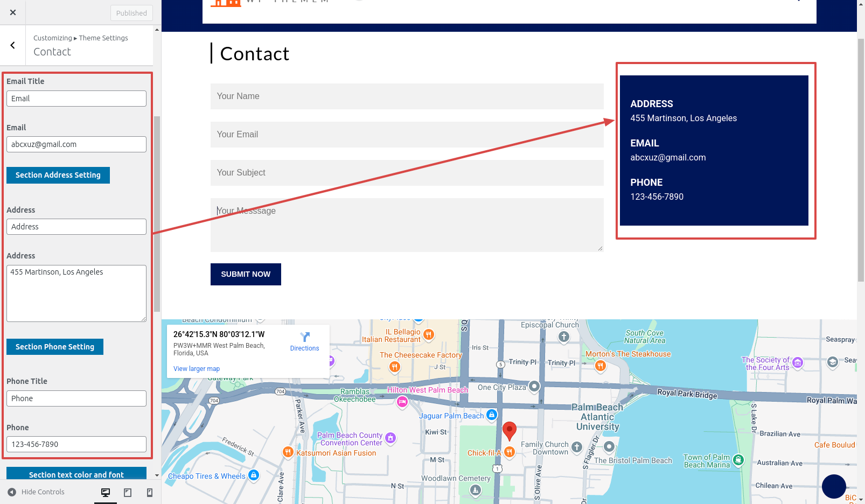Click Episcopal Church marker
The image size is (865, 504).
pyautogui.click(x=564, y=337)
